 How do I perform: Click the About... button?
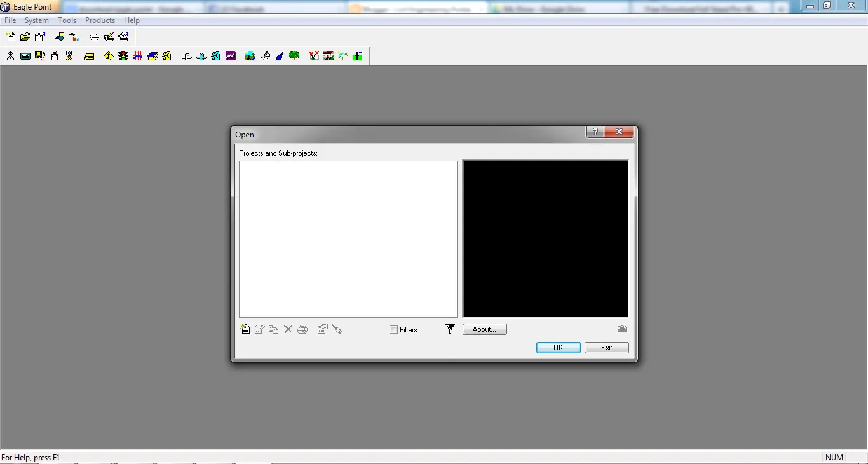[x=485, y=329]
